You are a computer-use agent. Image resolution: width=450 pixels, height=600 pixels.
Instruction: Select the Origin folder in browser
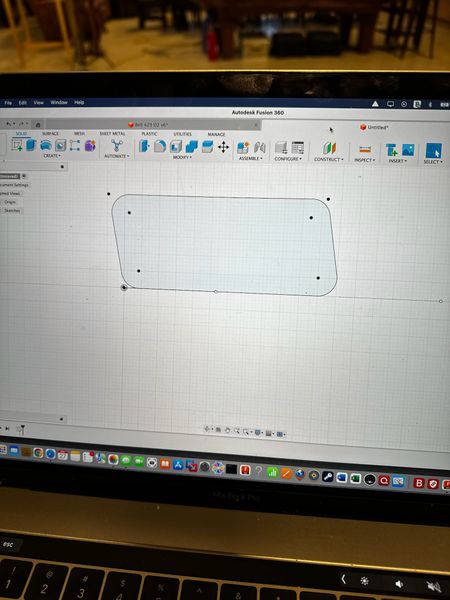coord(10,202)
